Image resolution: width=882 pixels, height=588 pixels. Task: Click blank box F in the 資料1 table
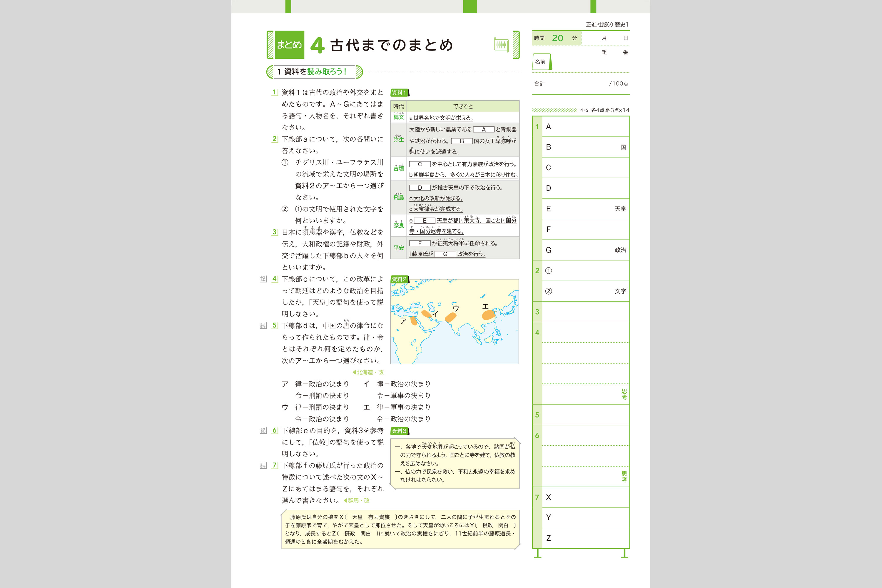point(420,243)
